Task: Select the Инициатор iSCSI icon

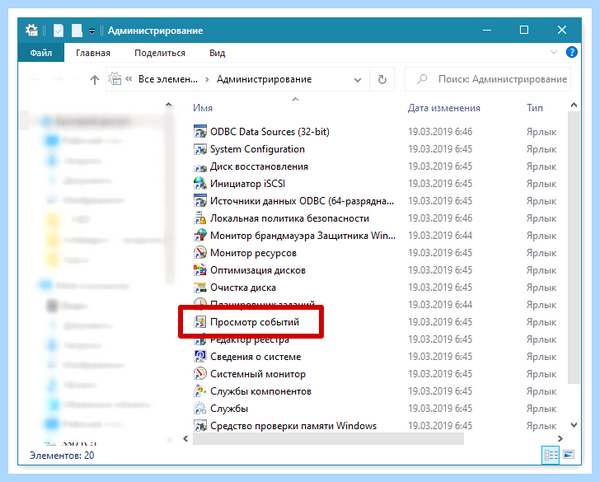Action: pyautogui.click(x=200, y=184)
